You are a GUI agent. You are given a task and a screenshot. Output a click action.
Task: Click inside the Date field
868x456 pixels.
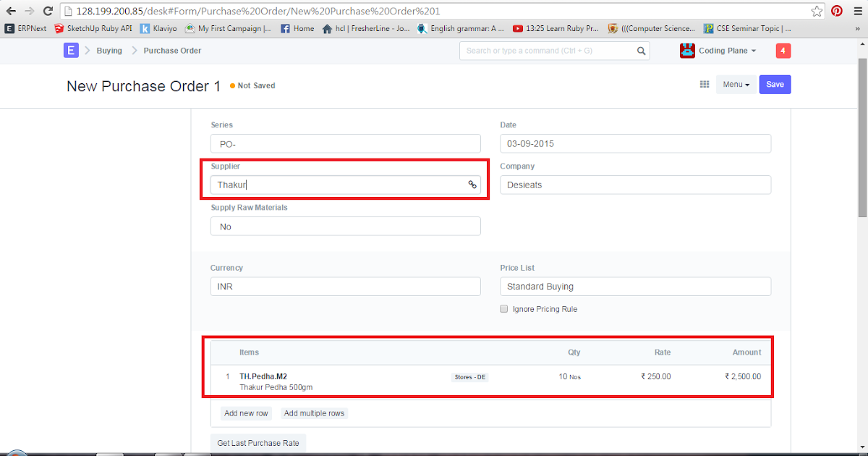tap(635, 143)
